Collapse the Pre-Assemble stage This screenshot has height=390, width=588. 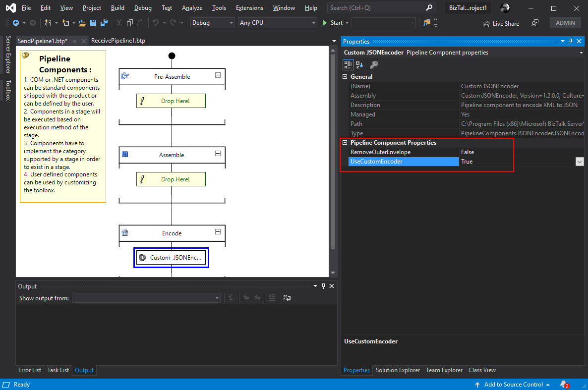218,75
